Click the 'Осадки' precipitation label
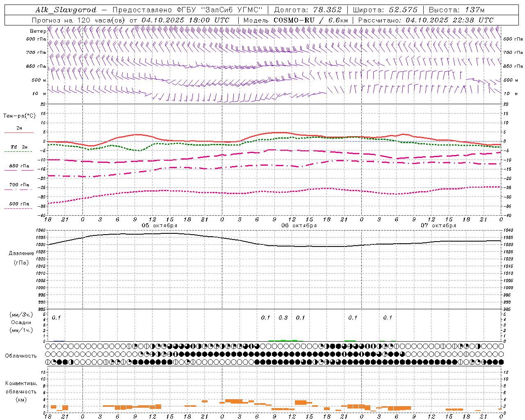The width and height of the screenshot is (525, 420). pos(21,322)
